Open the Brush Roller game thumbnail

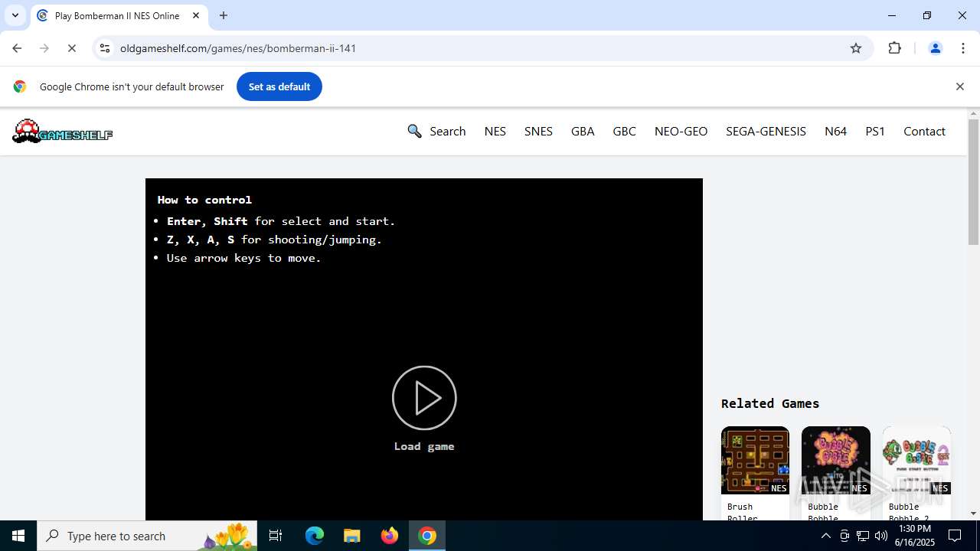pyautogui.click(x=755, y=461)
